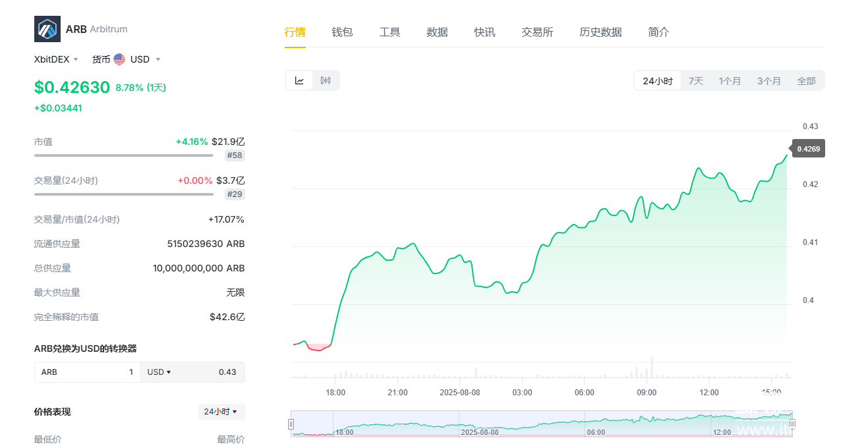Grab the left chart range slider handle
The image size is (868, 446).
(291, 424)
